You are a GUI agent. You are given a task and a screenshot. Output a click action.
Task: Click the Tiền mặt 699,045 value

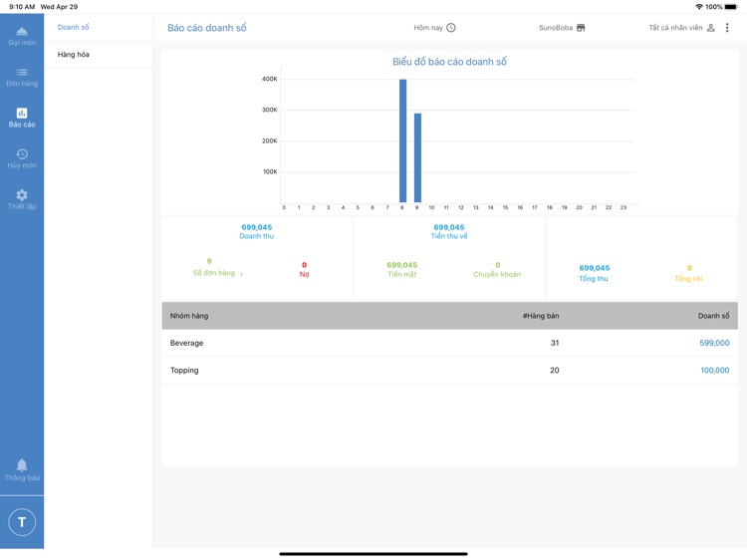point(402,265)
